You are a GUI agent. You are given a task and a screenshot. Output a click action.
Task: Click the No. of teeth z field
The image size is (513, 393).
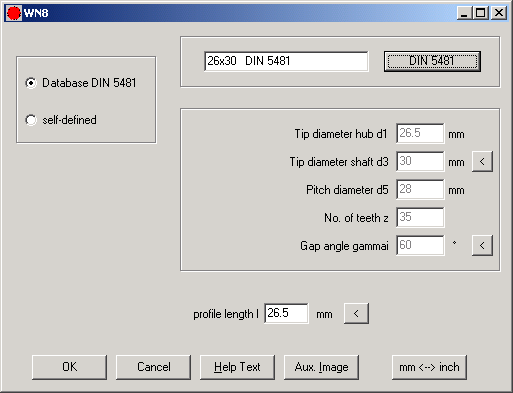(420, 217)
